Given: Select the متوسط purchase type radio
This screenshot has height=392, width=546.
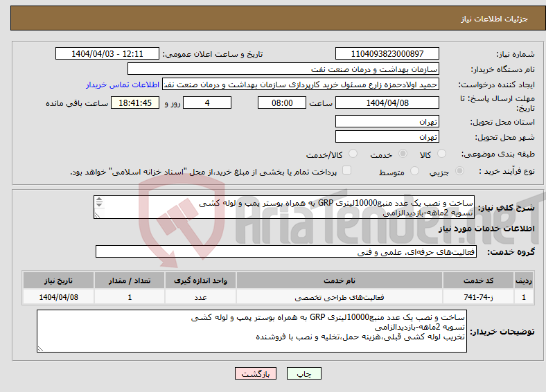Looking at the screenshot, I should pos(414,171).
